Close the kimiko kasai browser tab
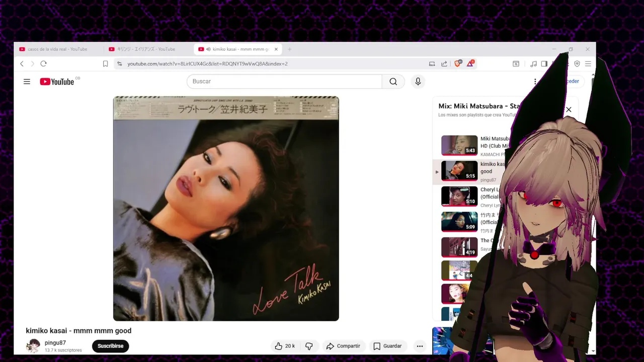 276,49
